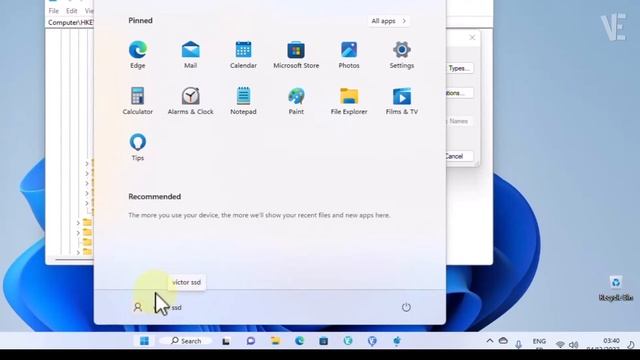Open Microsoft Store from pinned apps
Screen dimensions: 640x360
[x=296, y=54]
